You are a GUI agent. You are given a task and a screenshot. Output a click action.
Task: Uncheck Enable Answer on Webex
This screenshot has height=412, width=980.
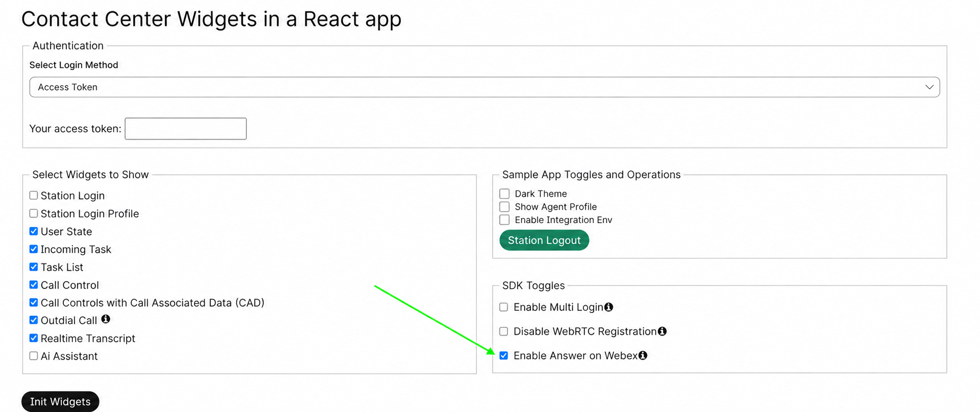[503, 356]
